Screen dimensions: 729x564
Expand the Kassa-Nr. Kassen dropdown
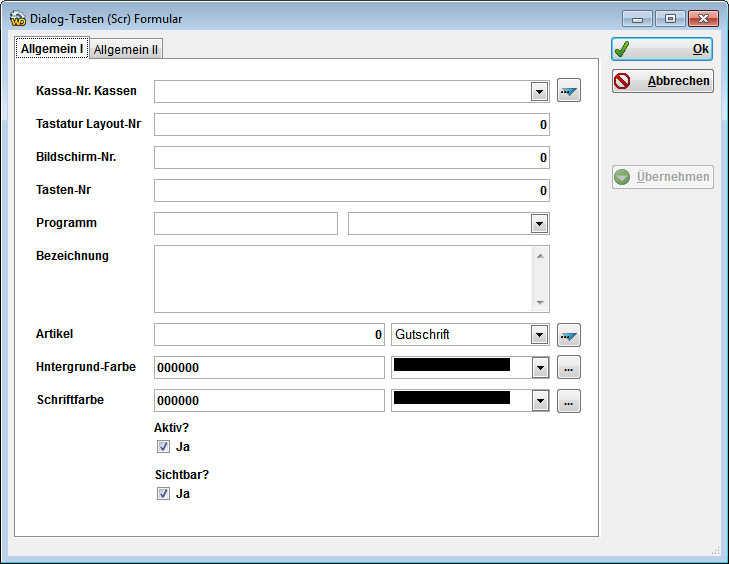pos(539,92)
